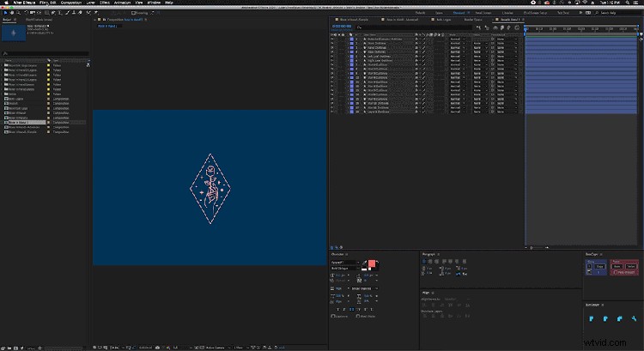This screenshot has height=351, width=644.
Task: Switch to the Libraries workspace
Action: [x=507, y=13]
